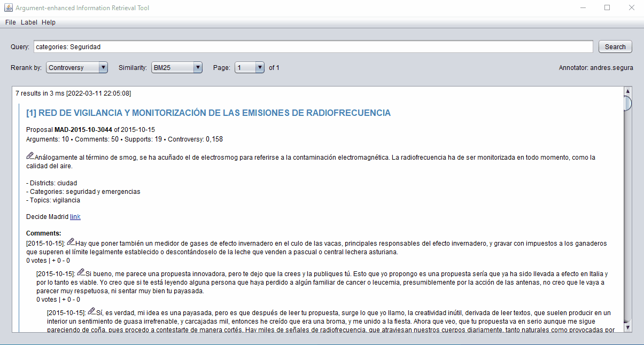Click the scrollbar down arrow
This screenshot has height=345, width=644.
tap(628, 327)
